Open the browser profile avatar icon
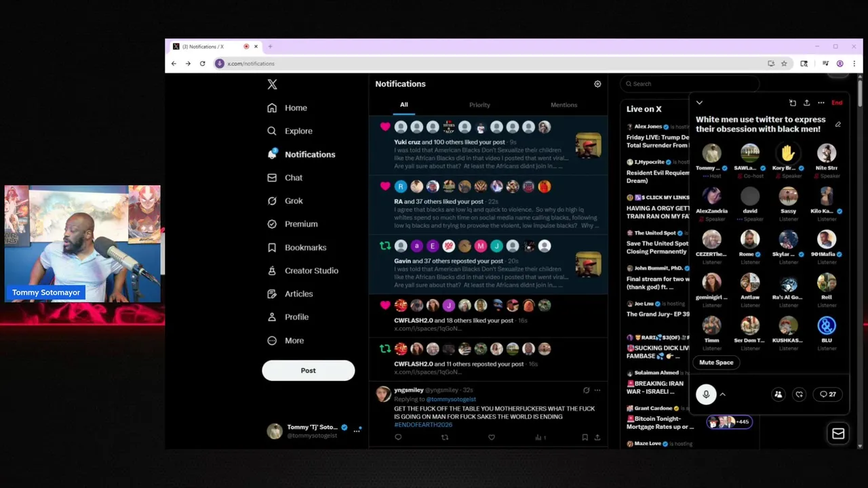This screenshot has height=488, width=868. tap(840, 64)
